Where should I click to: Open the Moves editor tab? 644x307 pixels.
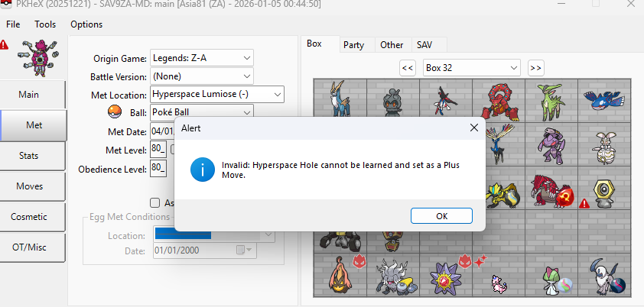coord(29,186)
